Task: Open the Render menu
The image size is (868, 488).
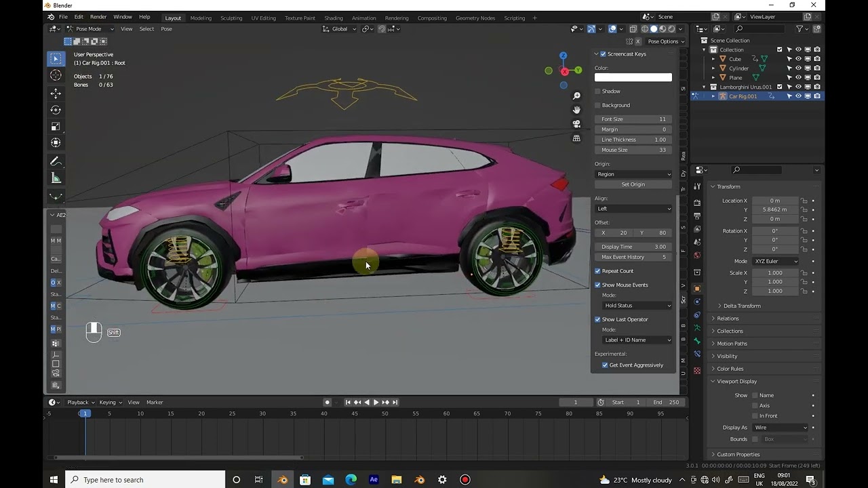Action: [x=98, y=17]
